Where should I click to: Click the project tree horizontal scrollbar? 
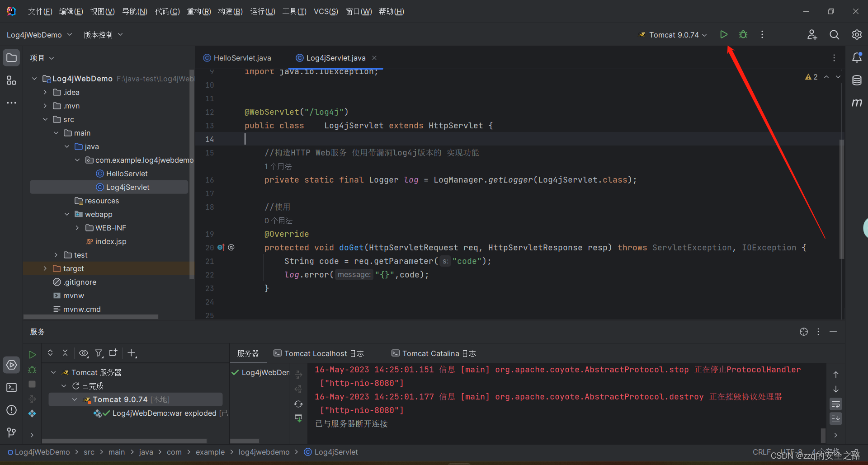pyautogui.click(x=90, y=317)
